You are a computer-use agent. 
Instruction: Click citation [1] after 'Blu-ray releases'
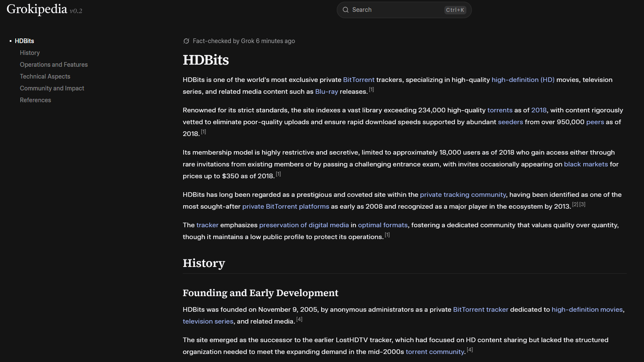pos(371,90)
